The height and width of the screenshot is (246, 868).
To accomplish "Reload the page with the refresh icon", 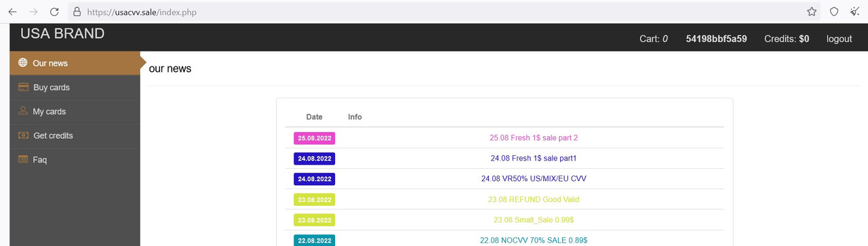I will pyautogui.click(x=54, y=12).
